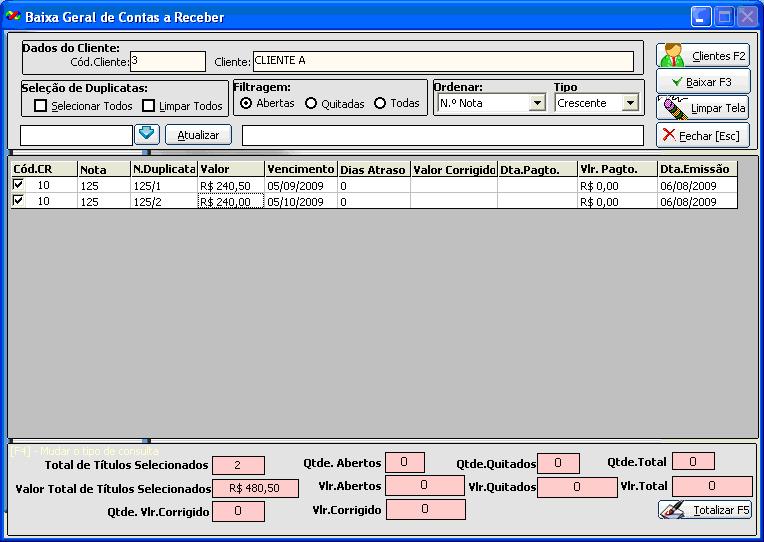Click the vencimento cell 05/10/2009
This screenshot has width=764, height=542.
(301, 201)
